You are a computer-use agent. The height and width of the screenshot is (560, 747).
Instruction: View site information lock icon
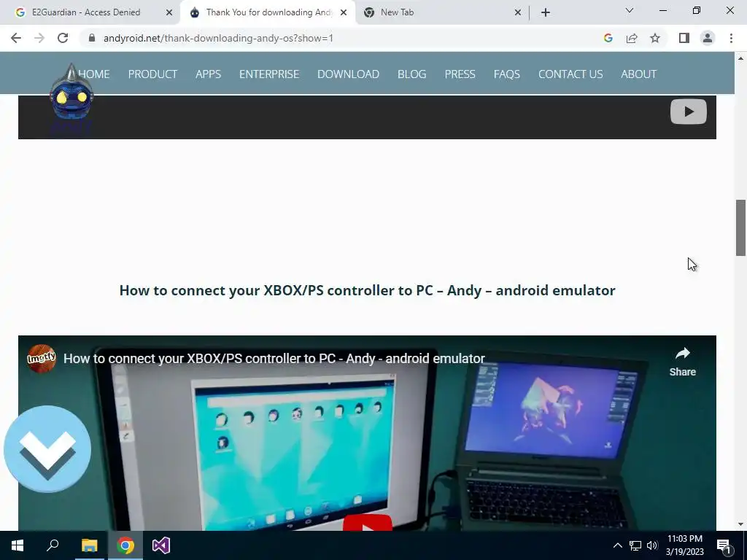click(92, 38)
